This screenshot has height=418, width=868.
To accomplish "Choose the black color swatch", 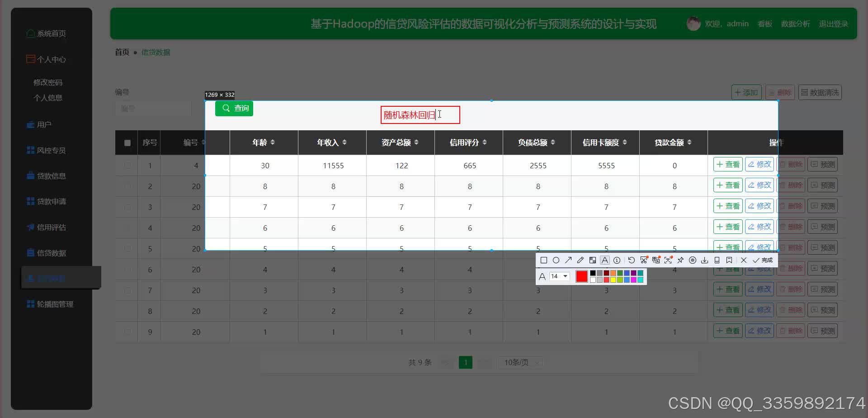I will coord(593,273).
